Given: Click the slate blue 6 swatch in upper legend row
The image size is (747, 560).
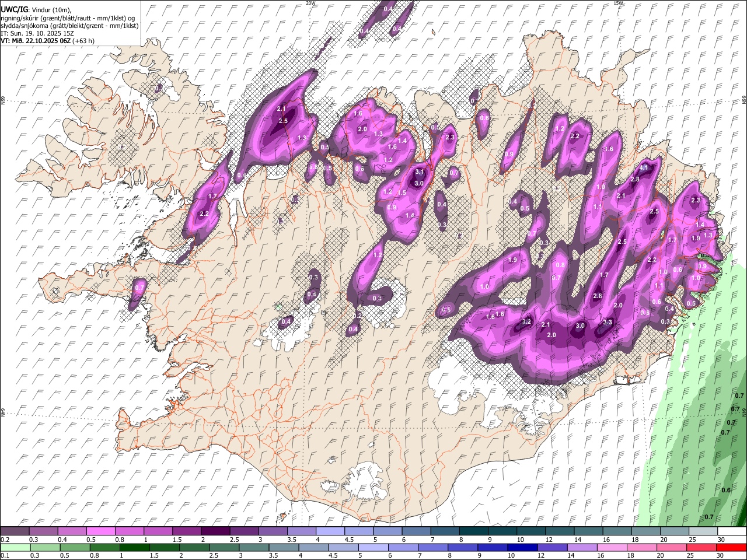Looking at the screenshot, I should [x=417, y=531].
